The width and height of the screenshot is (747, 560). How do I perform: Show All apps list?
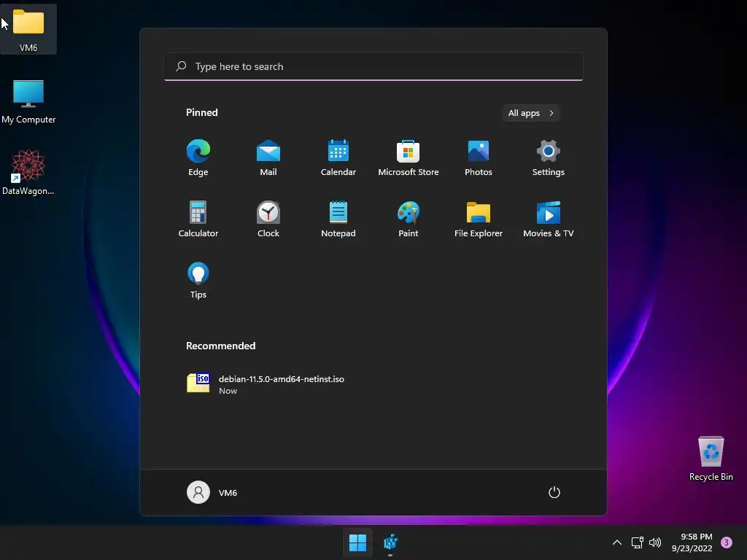coord(531,113)
